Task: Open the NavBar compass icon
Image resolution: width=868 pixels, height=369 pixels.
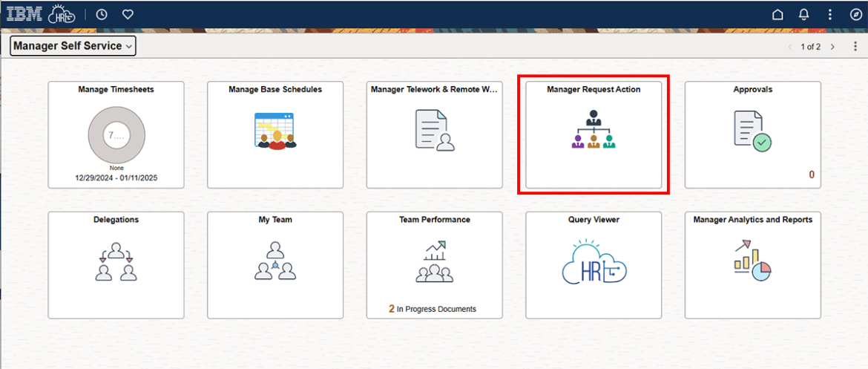Action: click(855, 14)
